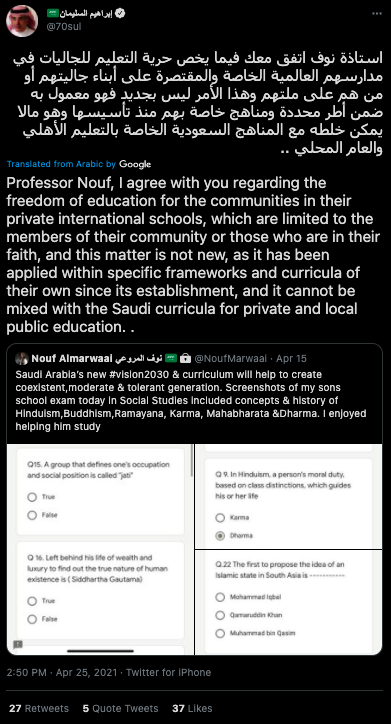
Task: Click the Translated from Arabic link
Action: click(61, 164)
